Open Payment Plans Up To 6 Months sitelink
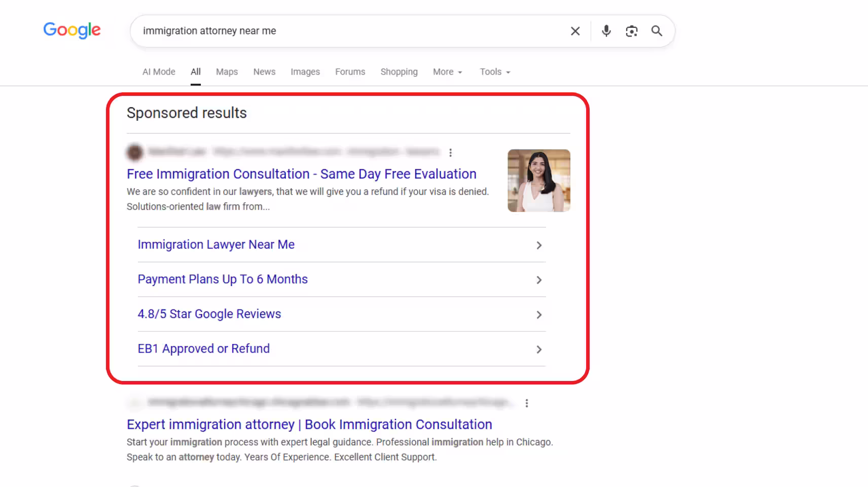Viewport: 868px width, 487px height. coord(223,280)
